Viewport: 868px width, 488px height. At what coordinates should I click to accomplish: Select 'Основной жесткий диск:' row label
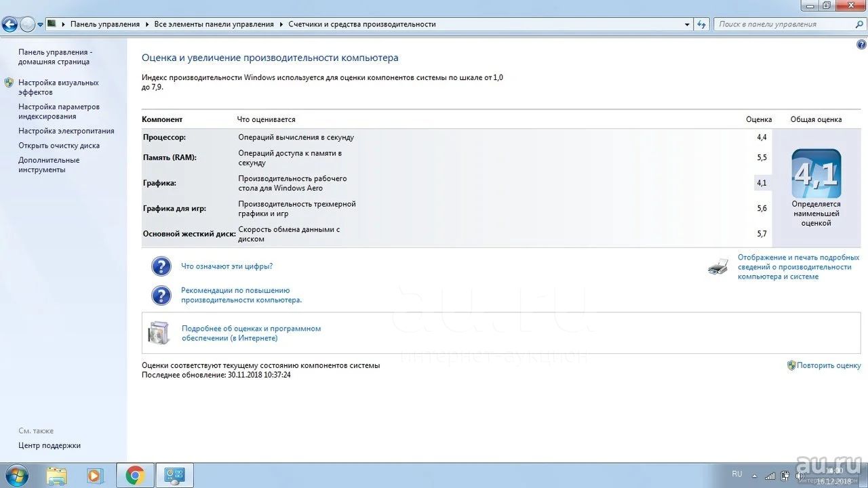[189, 234]
